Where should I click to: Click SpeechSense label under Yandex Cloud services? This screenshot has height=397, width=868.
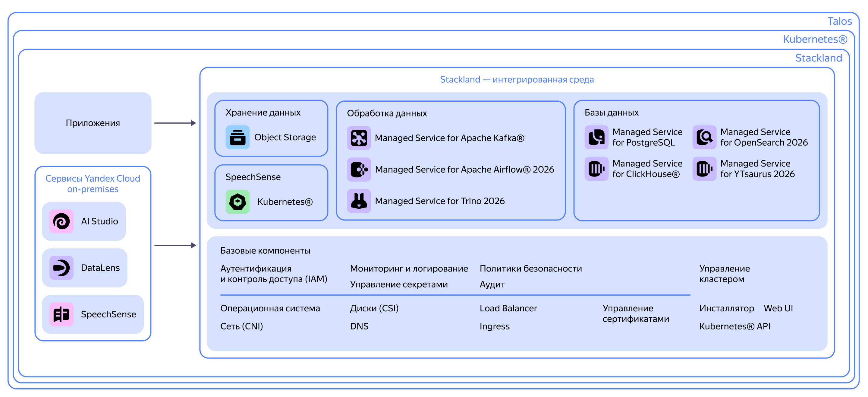[108, 314]
